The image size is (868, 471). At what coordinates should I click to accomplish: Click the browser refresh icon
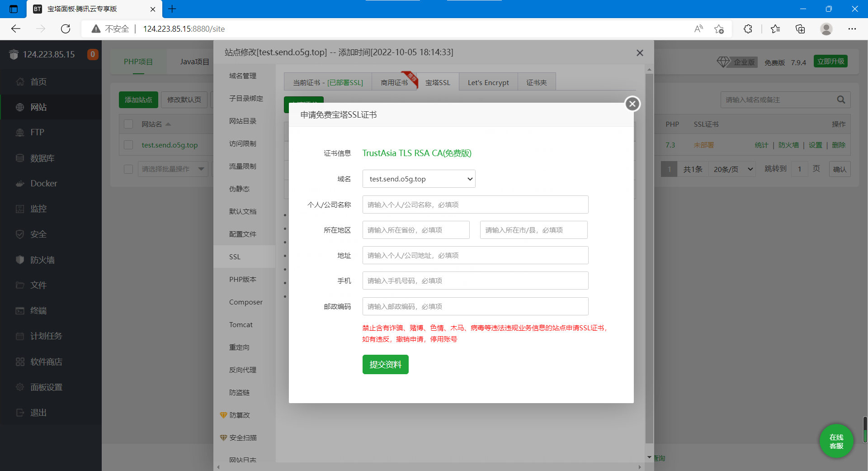pyautogui.click(x=66, y=29)
